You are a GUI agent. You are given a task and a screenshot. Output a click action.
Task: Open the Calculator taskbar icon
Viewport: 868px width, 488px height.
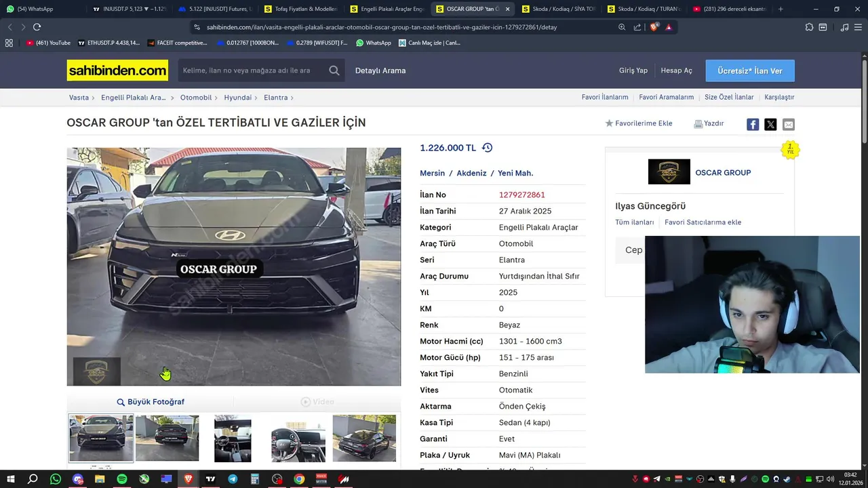pyautogui.click(x=255, y=479)
